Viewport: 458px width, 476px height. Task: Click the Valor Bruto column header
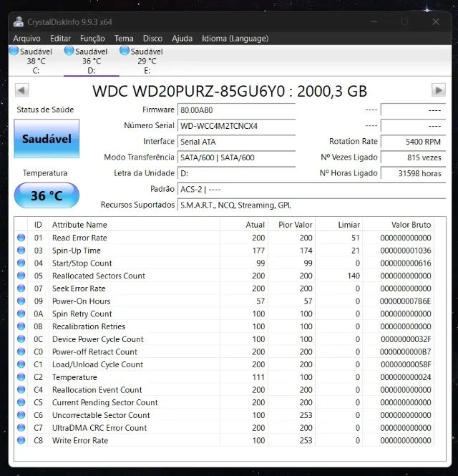pyautogui.click(x=398, y=225)
